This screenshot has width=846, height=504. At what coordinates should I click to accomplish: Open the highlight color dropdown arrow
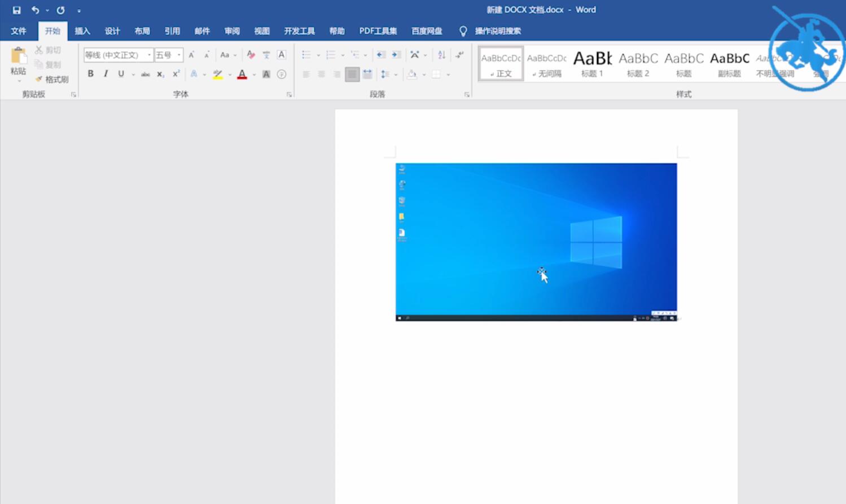(x=230, y=74)
